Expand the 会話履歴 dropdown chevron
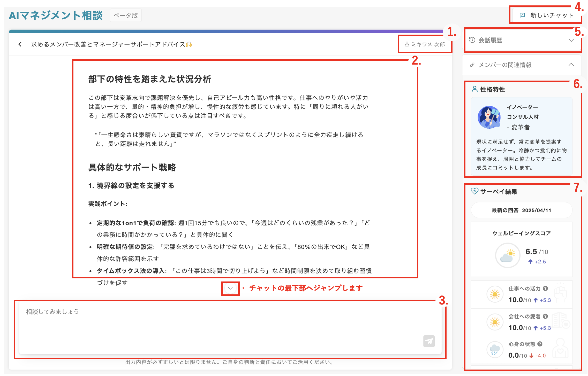This screenshot has width=588, height=376. [x=571, y=40]
